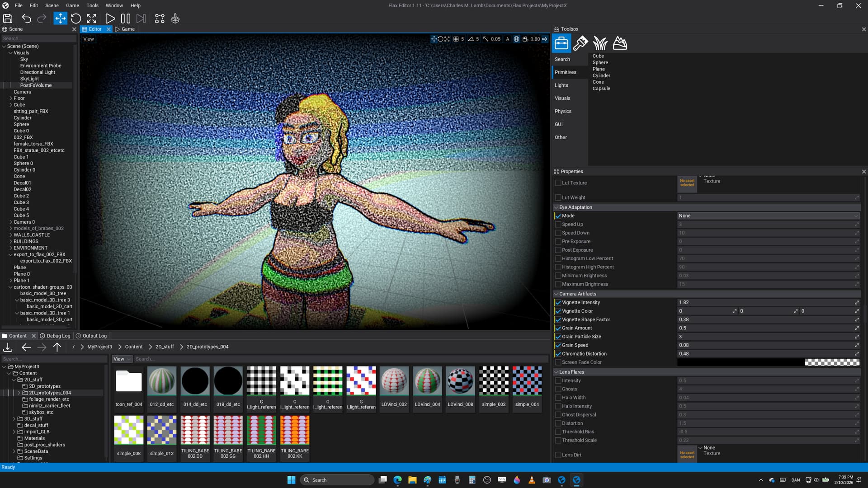Open the Tools menu
Screen dimensions: 868x488
click(x=92, y=5)
